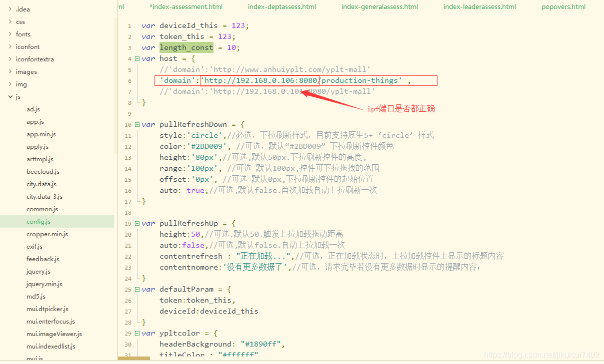Open mui.indexedlist.js file
The height and width of the screenshot is (364, 604).
(51, 347)
